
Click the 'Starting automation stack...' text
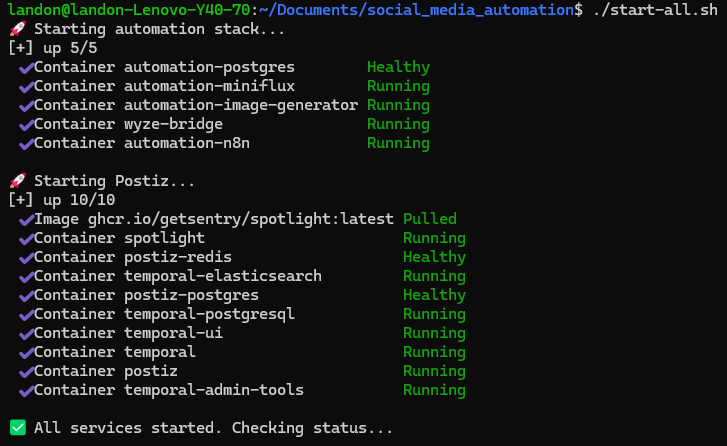(159, 29)
